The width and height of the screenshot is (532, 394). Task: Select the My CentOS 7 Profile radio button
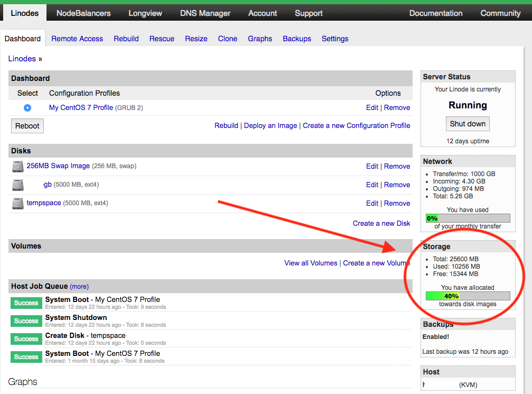pyautogui.click(x=27, y=108)
